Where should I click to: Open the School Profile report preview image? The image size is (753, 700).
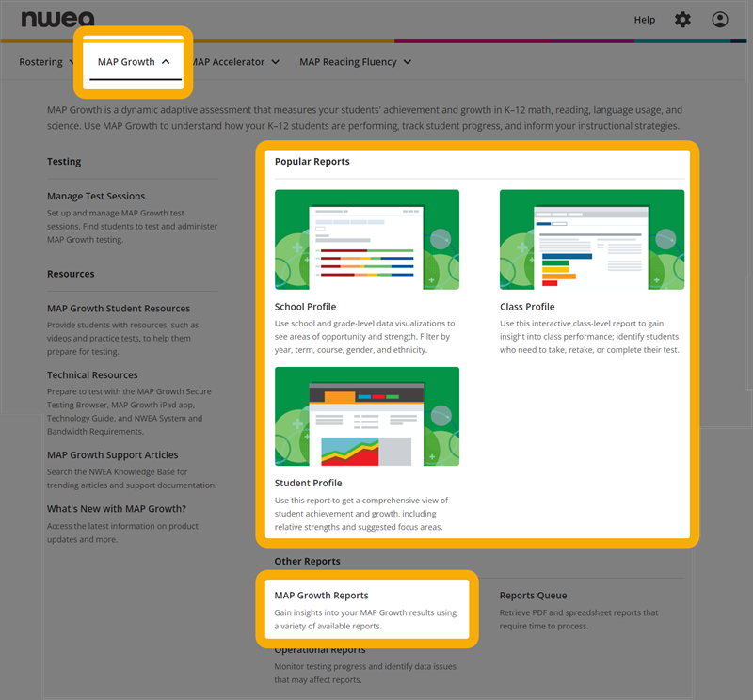pyautogui.click(x=367, y=239)
